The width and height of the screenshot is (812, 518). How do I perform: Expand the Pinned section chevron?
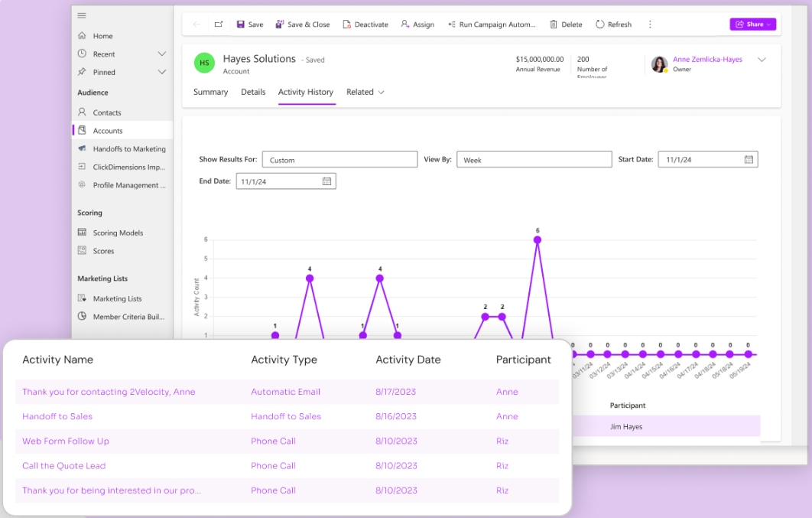(161, 72)
